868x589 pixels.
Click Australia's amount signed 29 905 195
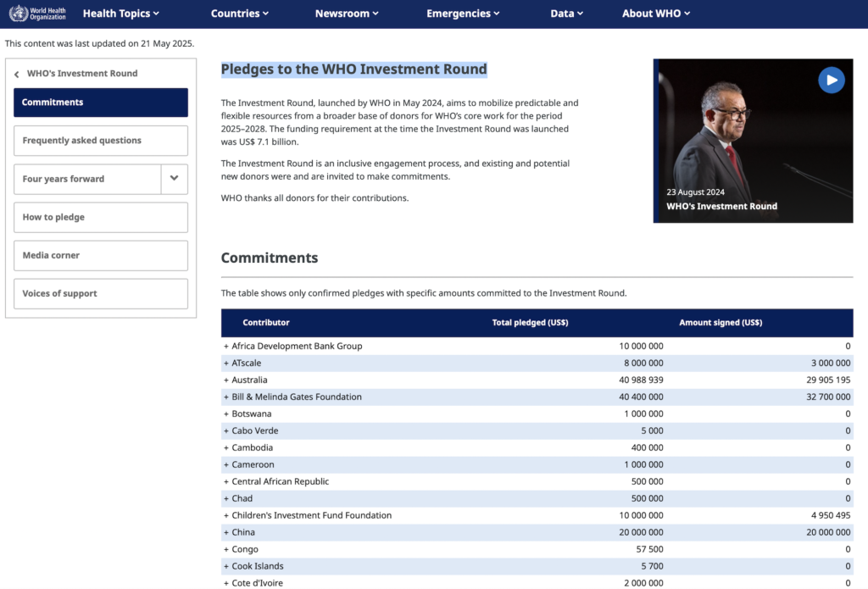click(828, 381)
